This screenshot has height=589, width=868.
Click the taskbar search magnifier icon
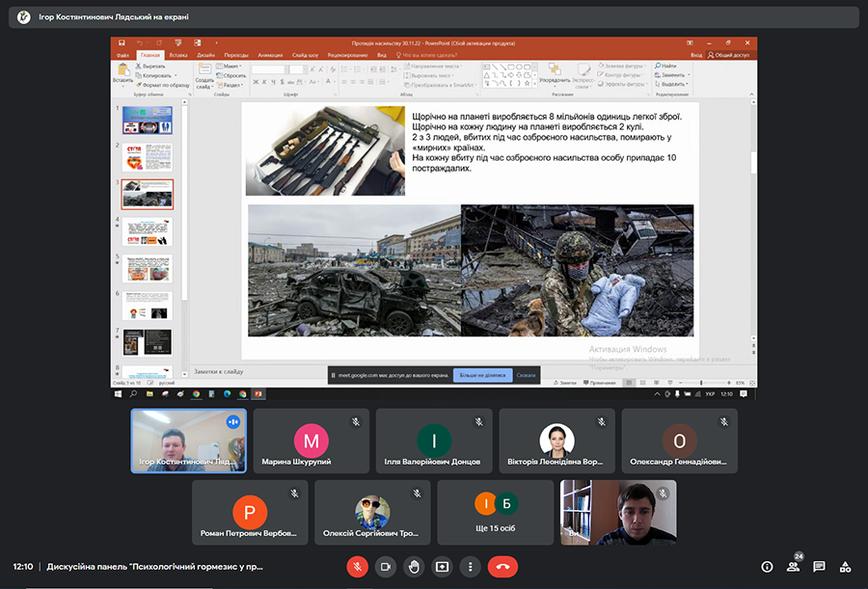click(x=133, y=393)
